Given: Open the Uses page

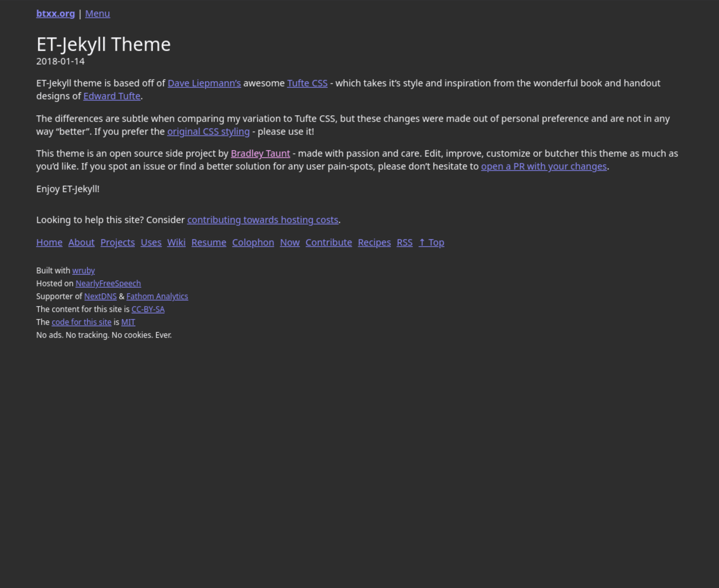Looking at the screenshot, I should (x=151, y=242).
